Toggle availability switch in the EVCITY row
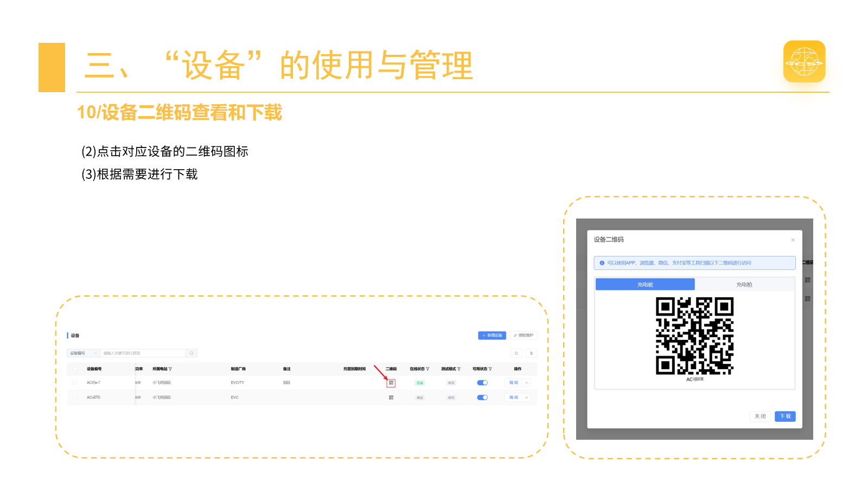868x488 pixels. pos(482,383)
